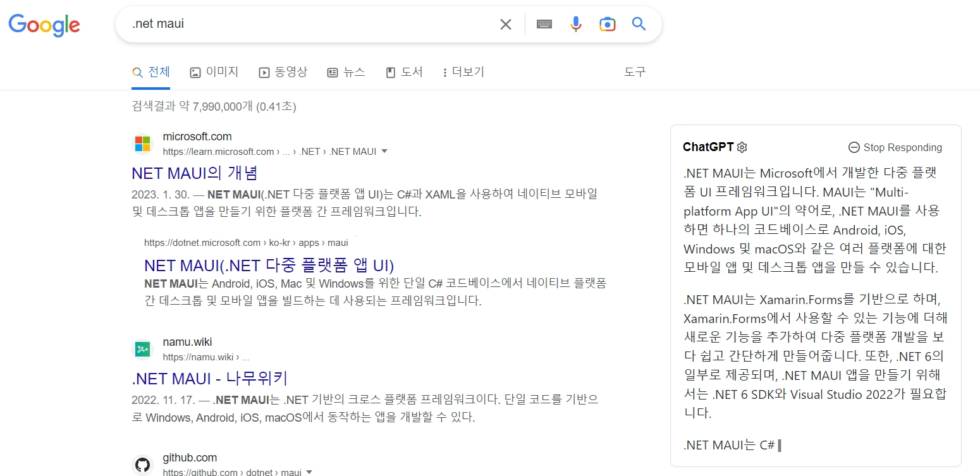Click Stop Responding in the ChatGPT panel
Image resolution: width=980 pixels, height=476 pixels.
[x=895, y=147]
